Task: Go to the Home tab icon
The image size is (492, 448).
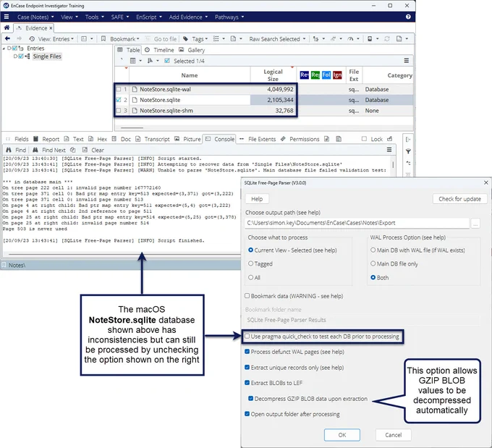Action: pos(7,28)
